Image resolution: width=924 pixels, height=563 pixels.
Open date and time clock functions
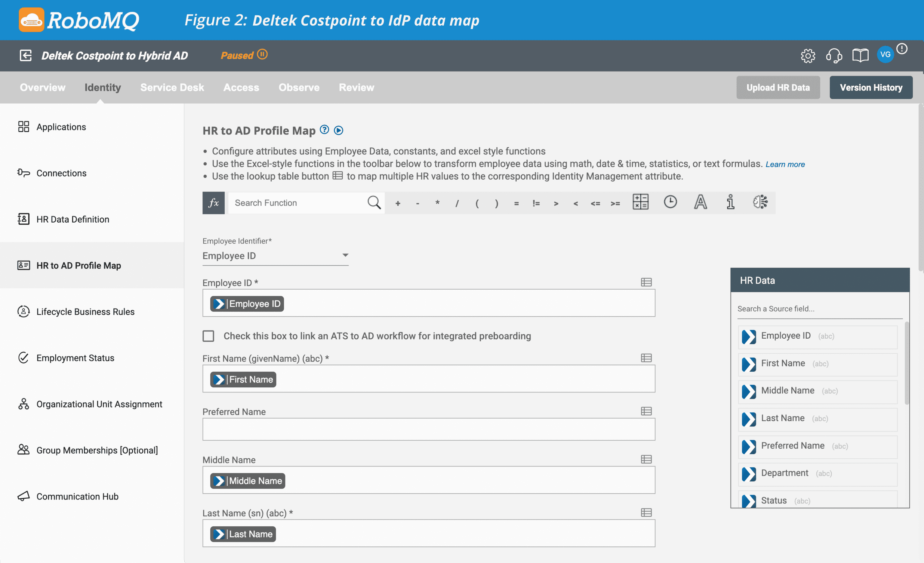[670, 202]
